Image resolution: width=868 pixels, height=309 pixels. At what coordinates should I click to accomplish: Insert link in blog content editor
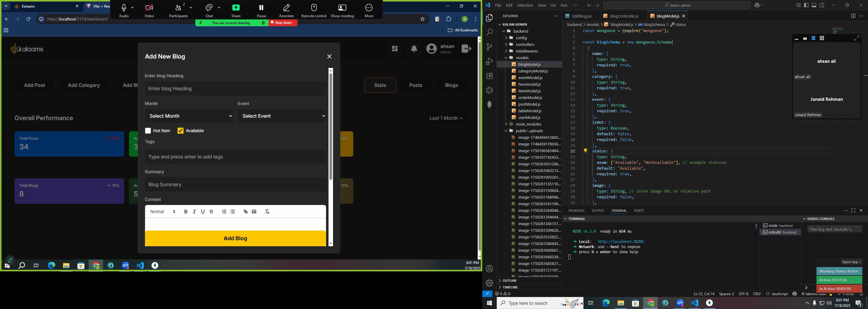[x=246, y=212]
